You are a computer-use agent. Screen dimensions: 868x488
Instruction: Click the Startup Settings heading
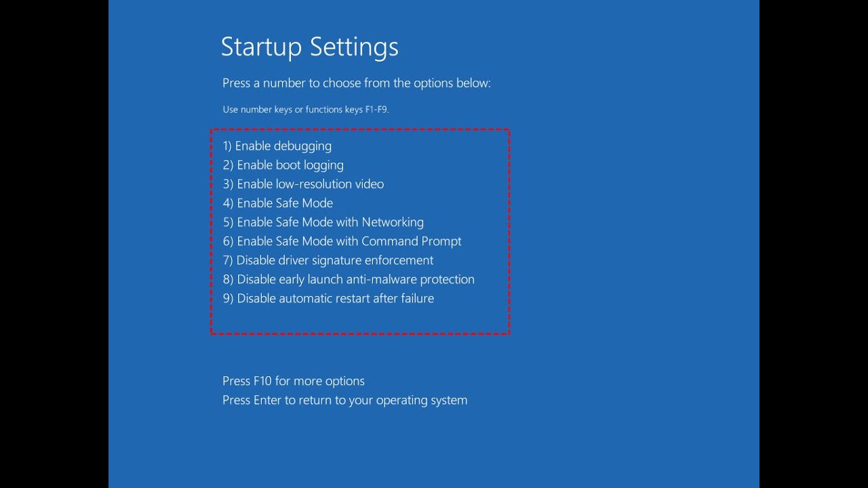309,47
